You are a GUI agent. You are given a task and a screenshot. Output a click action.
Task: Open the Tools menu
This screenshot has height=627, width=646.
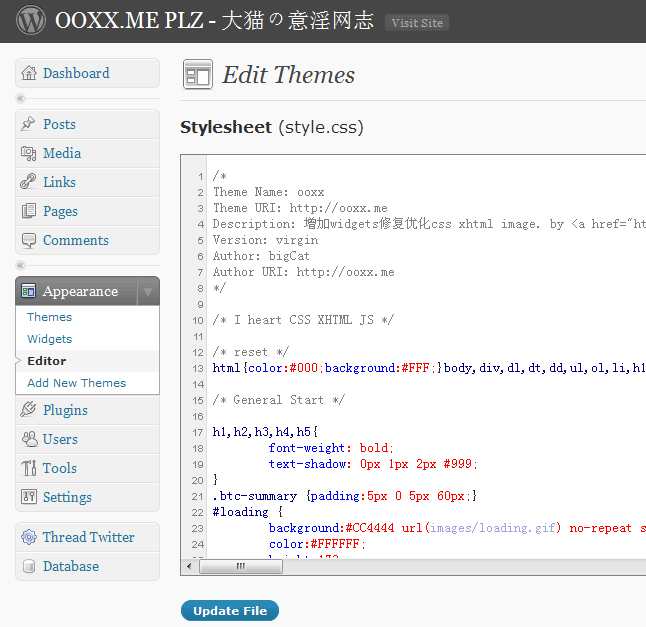[87, 468]
